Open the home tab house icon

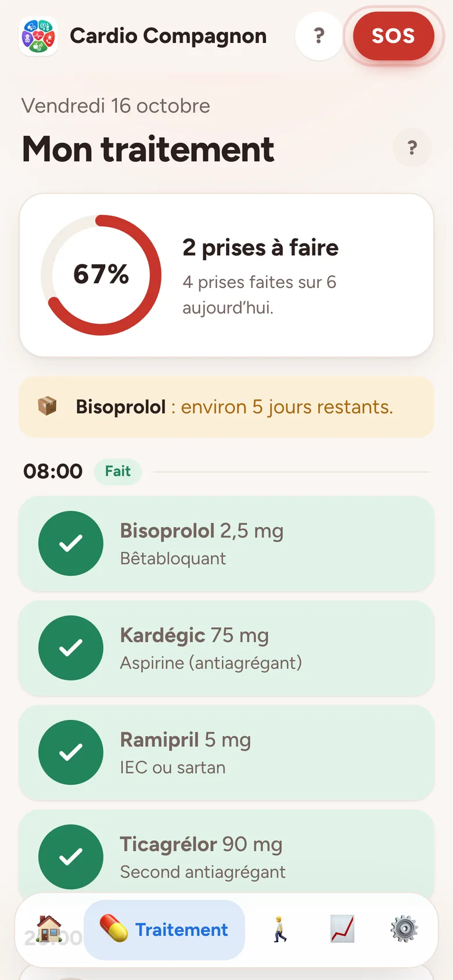49,929
